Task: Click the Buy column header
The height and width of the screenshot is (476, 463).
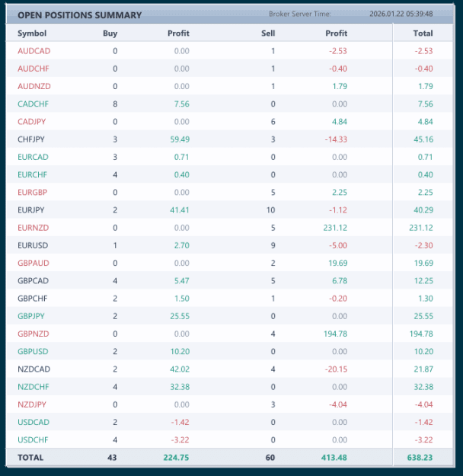Action: pyautogui.click(x=110, y=33)
